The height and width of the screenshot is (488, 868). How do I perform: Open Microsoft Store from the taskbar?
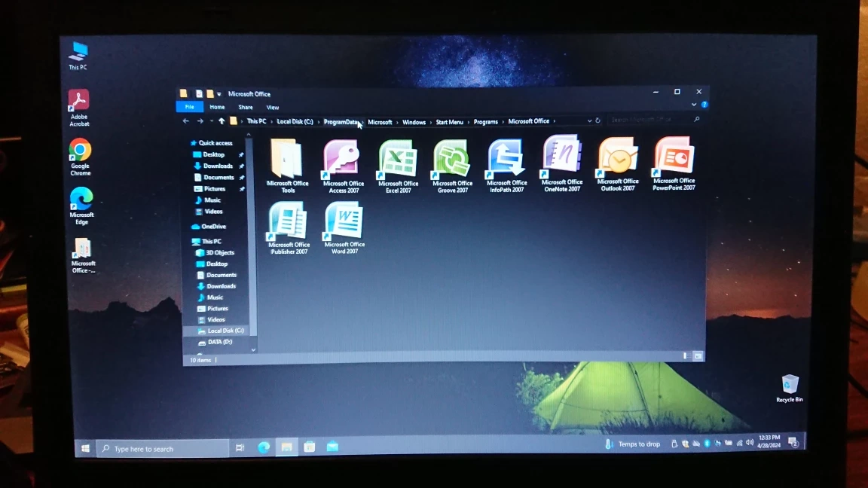310,447
